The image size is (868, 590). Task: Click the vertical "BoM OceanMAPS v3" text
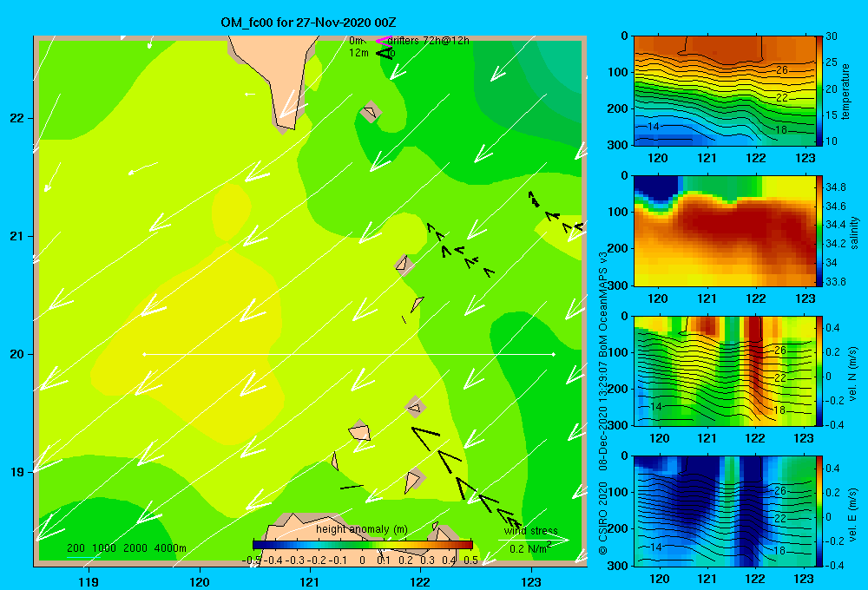[x=603, y=305]
